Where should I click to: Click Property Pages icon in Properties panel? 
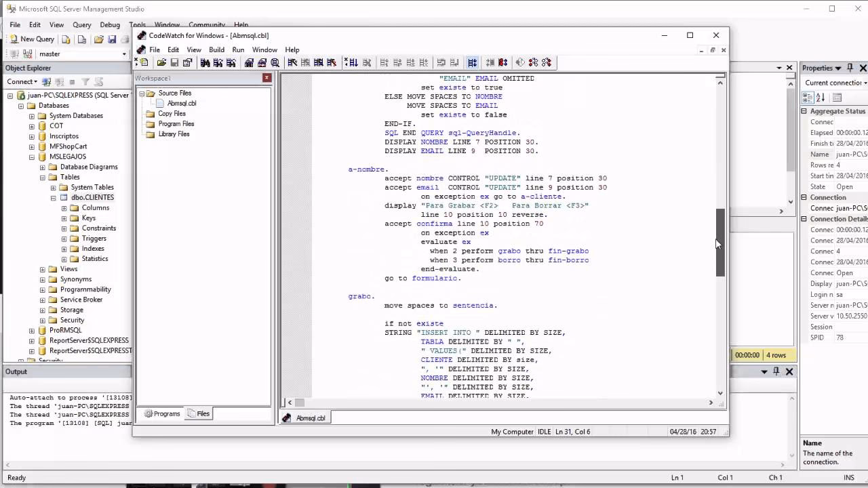tap(837, 98)
